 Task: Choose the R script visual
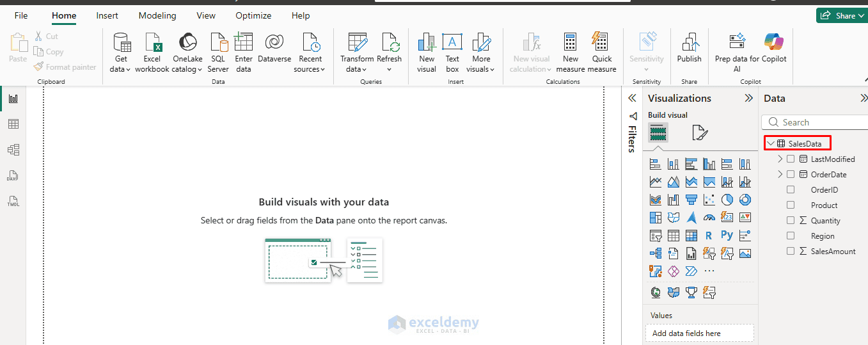[x=709, y=236]
